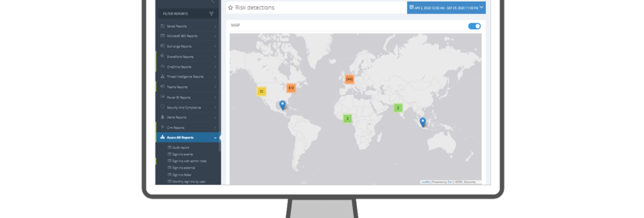Open the Sign-ins external report
The image size is (644, 218).
[x=183, y=168]
